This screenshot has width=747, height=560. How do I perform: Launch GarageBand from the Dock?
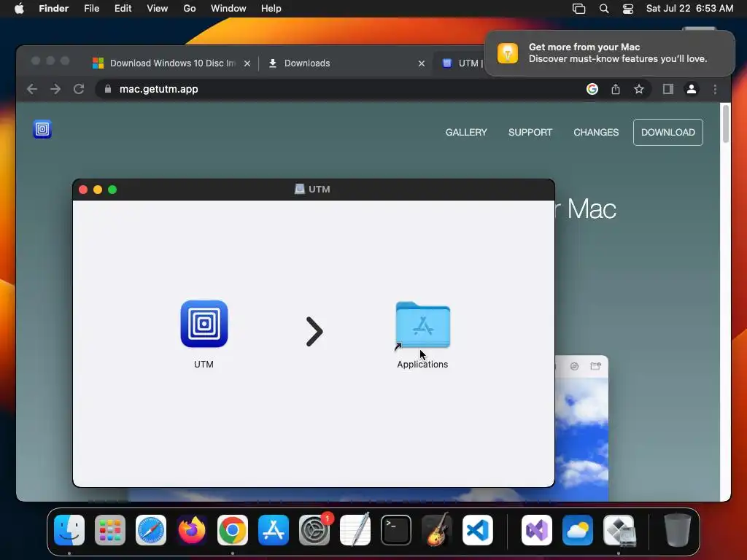pyautogui.click(x=437, y=530)
